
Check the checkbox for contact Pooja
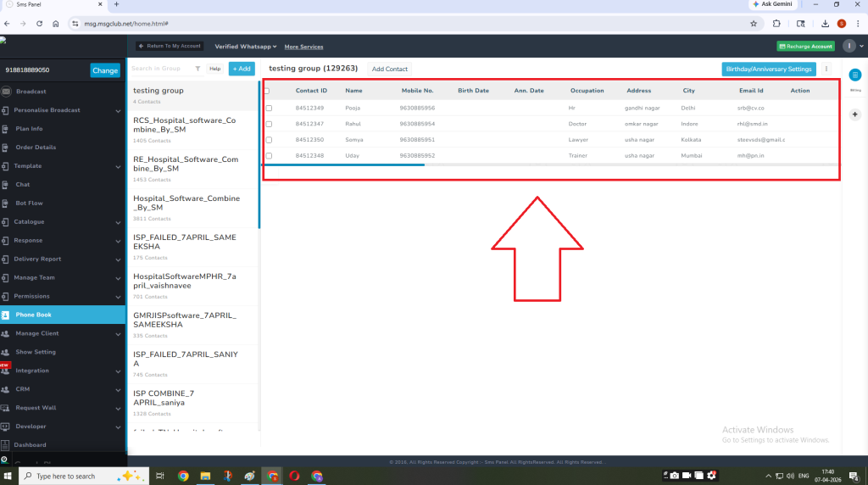(269, 109)
